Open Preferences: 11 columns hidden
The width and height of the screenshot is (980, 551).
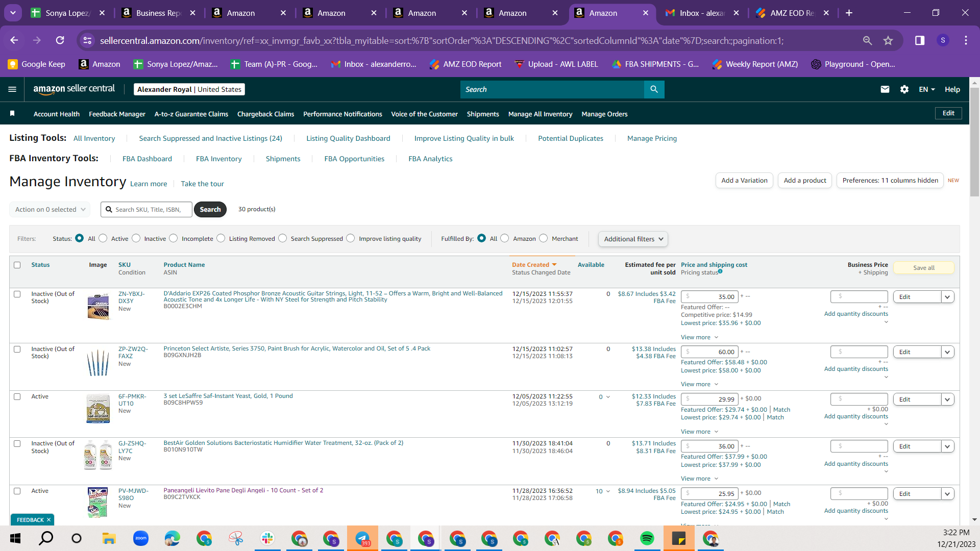(x=890, y=181)
